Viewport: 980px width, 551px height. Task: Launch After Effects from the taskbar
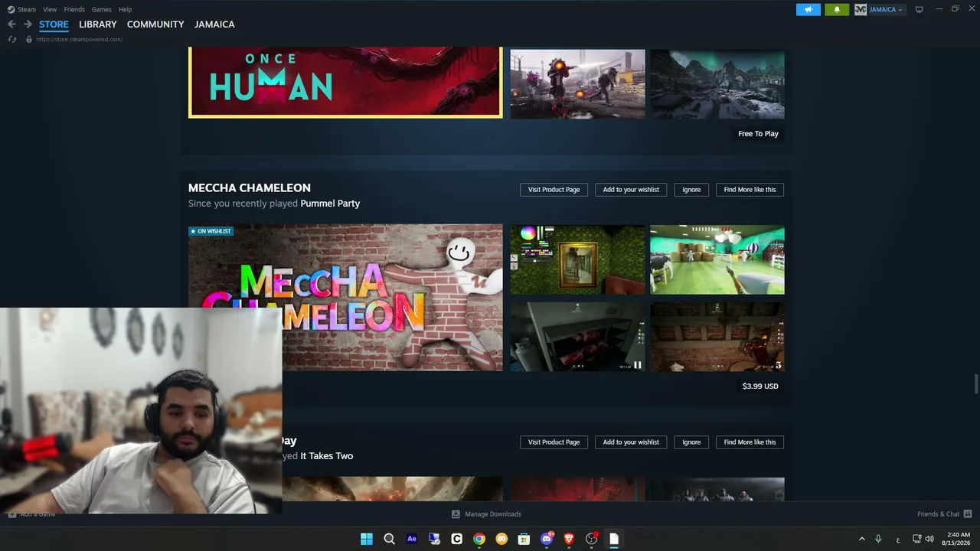412,539
